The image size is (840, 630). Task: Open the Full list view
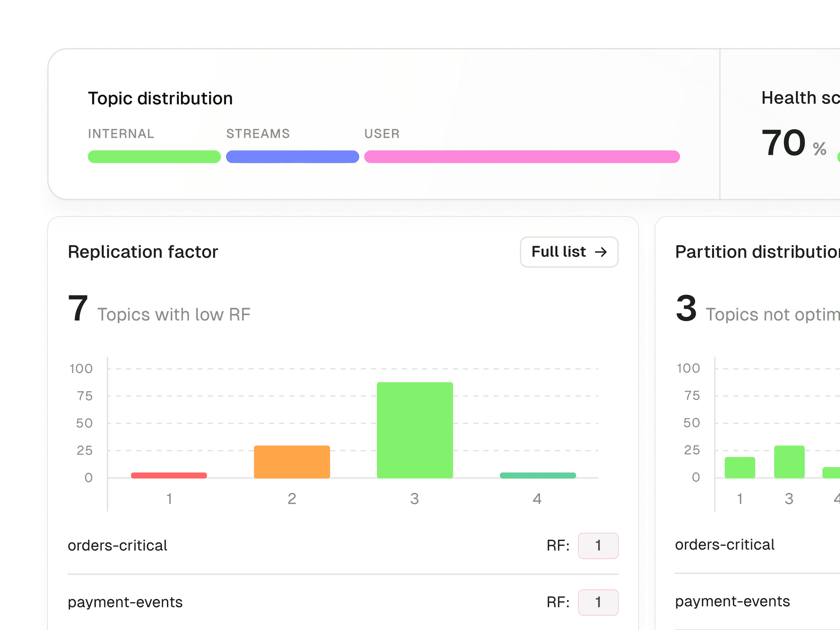point(569,252)
